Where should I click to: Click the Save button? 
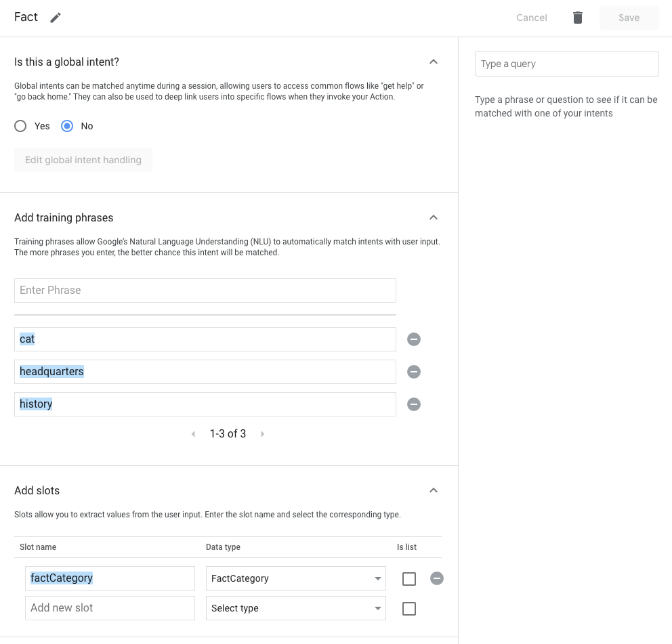pos(629,18)
